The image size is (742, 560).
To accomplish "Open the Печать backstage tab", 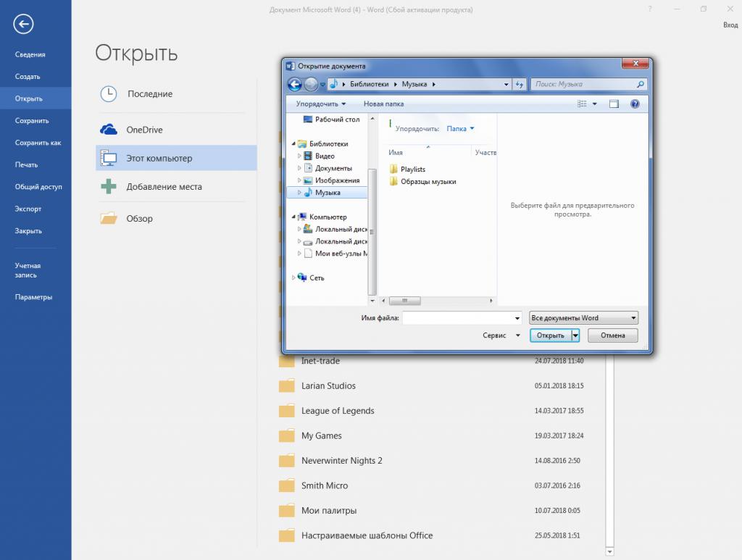I will (26, 165).
